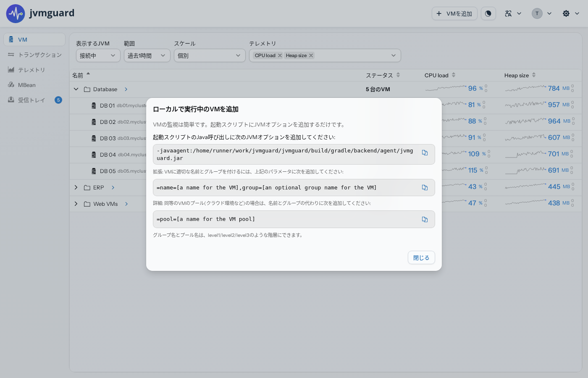The height and width of the screenshot is (378, 588).
Task: Copy the javaagent JVM option
Action: tap(425, 153)
